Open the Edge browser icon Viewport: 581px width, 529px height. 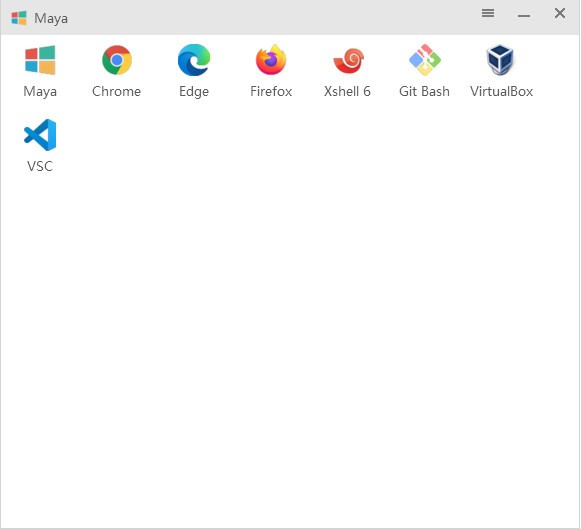(x=194, y=60)
